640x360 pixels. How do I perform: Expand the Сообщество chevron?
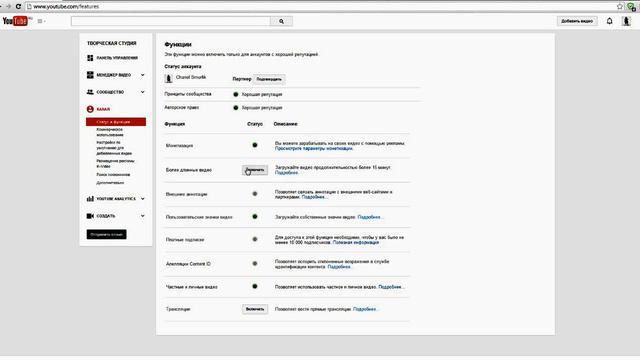pos(142,92)
